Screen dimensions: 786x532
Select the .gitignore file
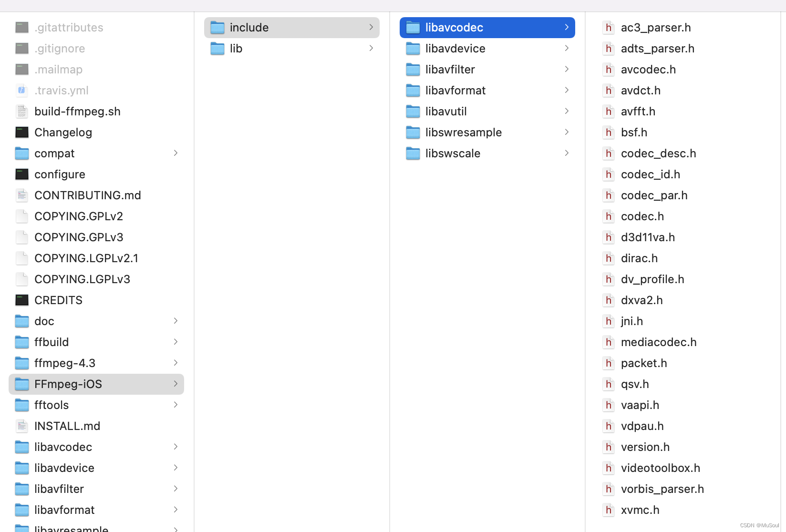tap(96, 49)
